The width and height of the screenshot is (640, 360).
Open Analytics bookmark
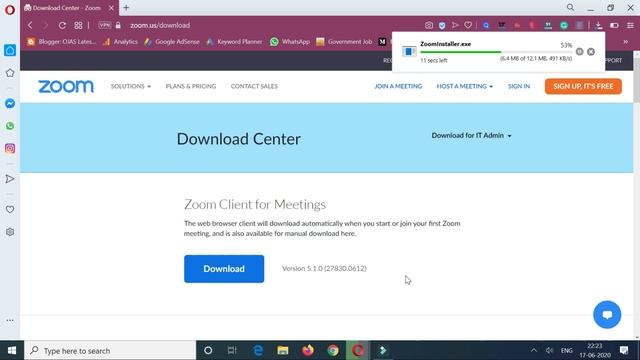point(120,42)
